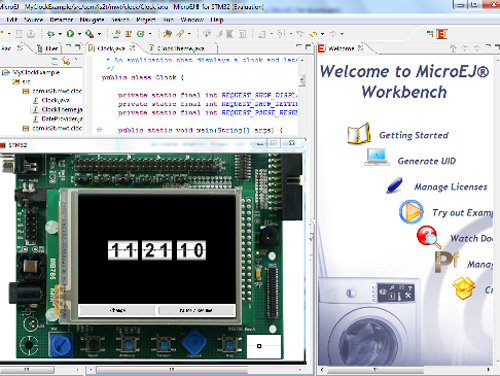
Task: Open the Debug configurations dropdown arrow
Action: 60,34
